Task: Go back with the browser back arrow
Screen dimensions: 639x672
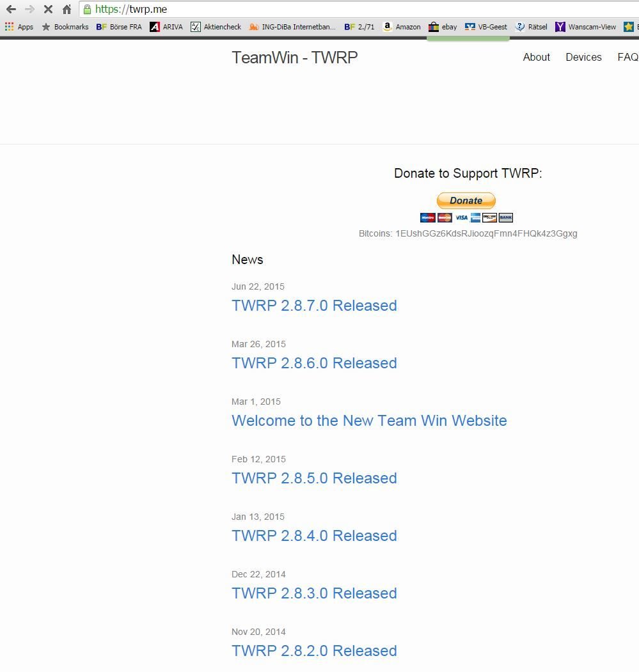Action: (11, 9)
